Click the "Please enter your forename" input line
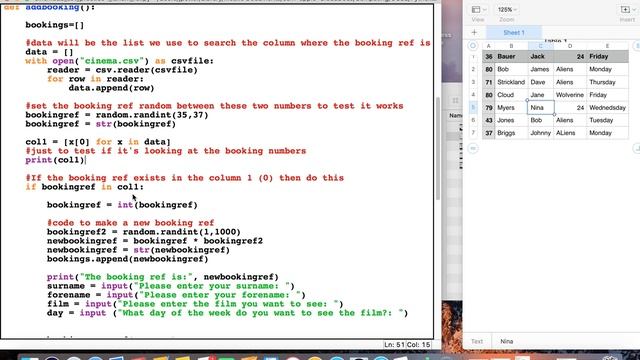 coord(176,295)
